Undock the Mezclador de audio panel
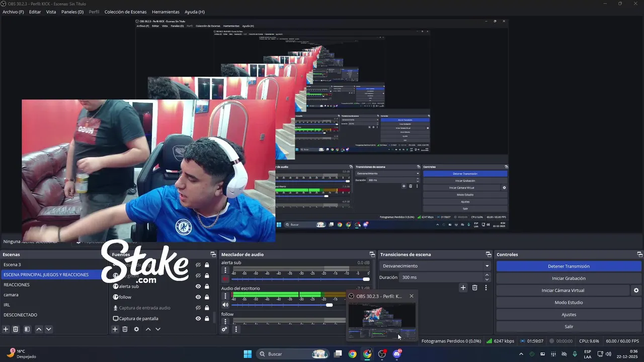The height and width of the screenshot is (362, 644). pos(372,254)
